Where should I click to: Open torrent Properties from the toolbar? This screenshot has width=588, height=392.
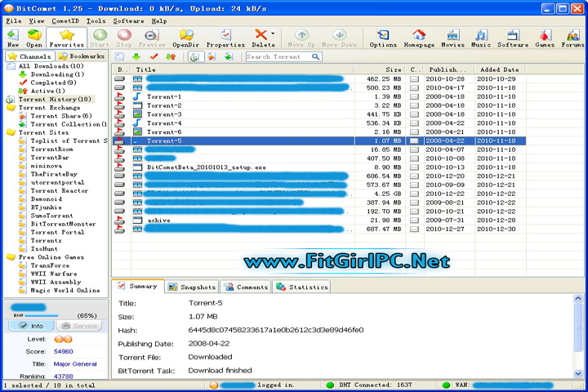click(225, 38)
